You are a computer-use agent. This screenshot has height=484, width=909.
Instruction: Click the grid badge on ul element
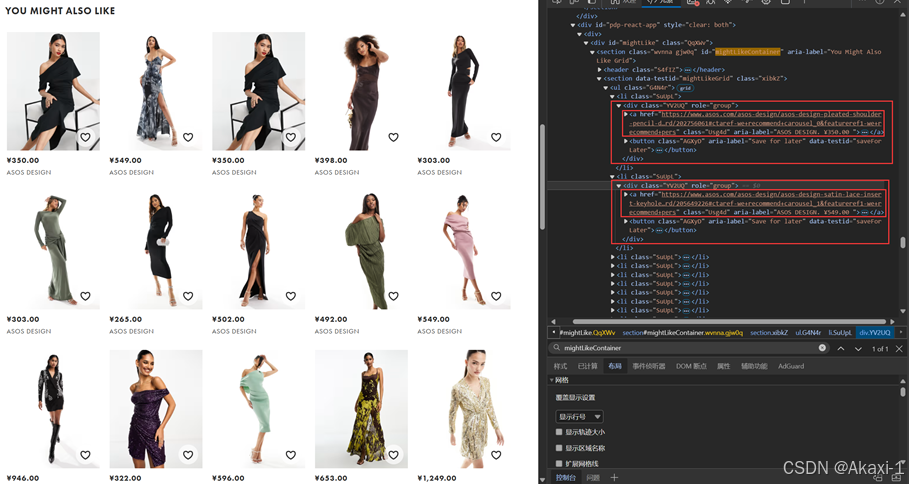tap(685, 88)
